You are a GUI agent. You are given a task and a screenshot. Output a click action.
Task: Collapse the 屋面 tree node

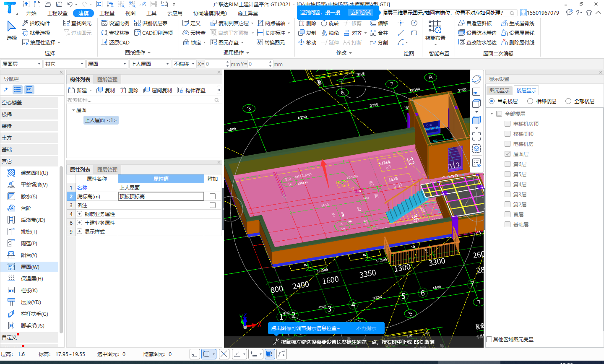click(x=73, y=110)
